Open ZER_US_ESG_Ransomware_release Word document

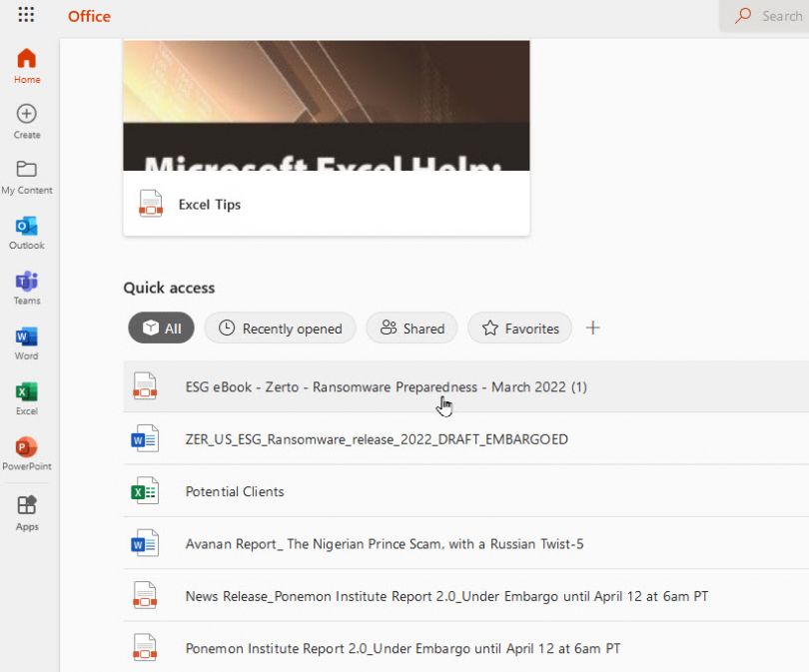pyautogui.click(x=376, y=439)
